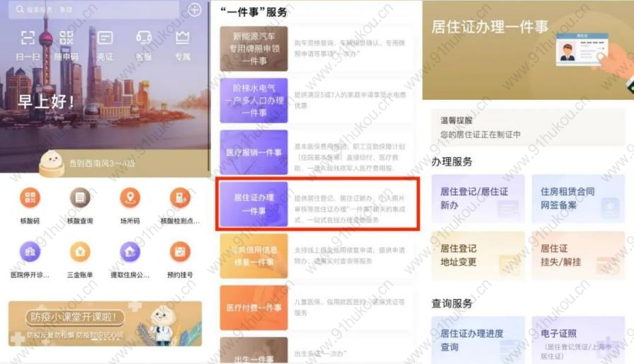634x364 pixels.
Task: Click the search input field at top
Action: (94, 9)
